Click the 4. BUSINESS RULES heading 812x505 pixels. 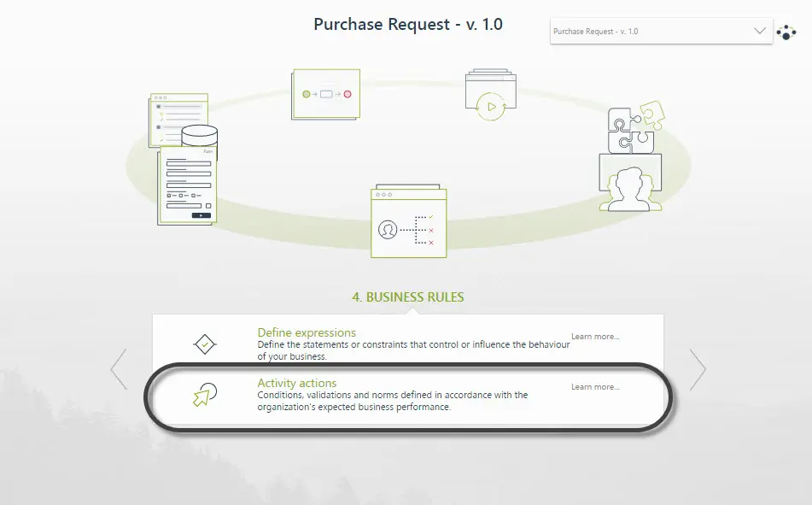coord(408,297)
